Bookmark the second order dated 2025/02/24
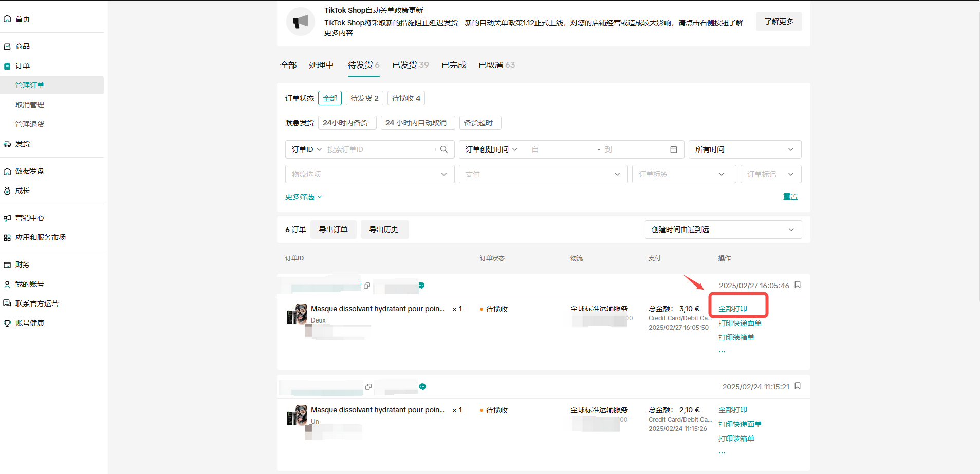The height and width of the screenshot is (474, 980). (798, 386)
